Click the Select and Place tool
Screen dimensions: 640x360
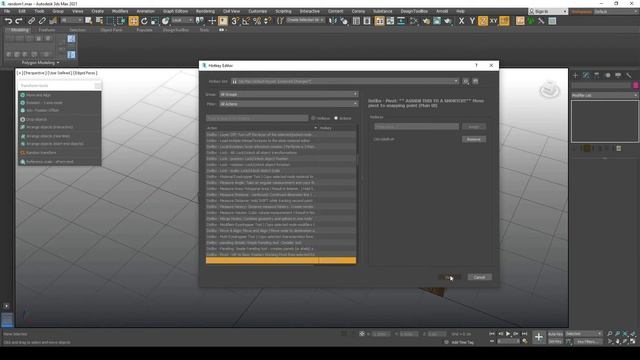tap(165, 21)
